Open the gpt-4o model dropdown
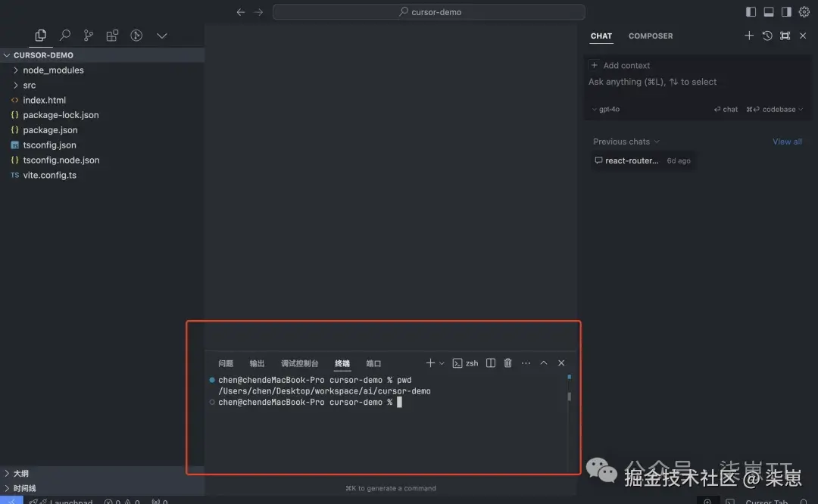Viewport: 818px width, 504px height. pos(606,110)
